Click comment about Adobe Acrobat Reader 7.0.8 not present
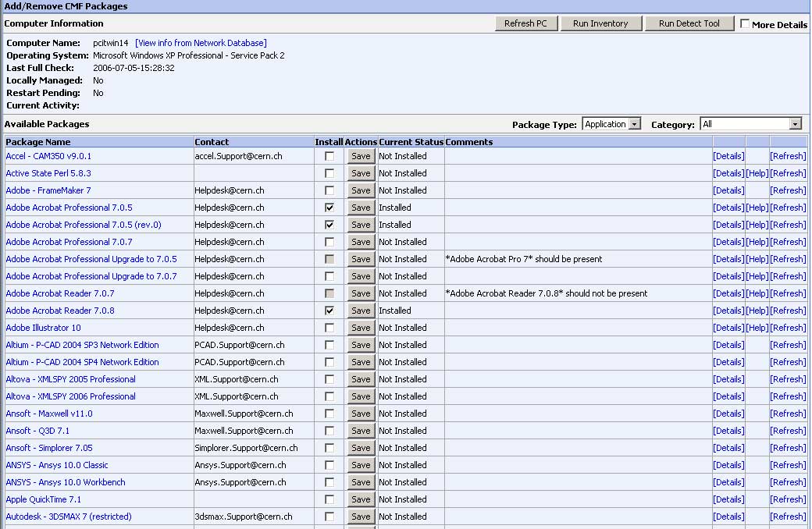 pyautogui.click(x=547, y=293)
